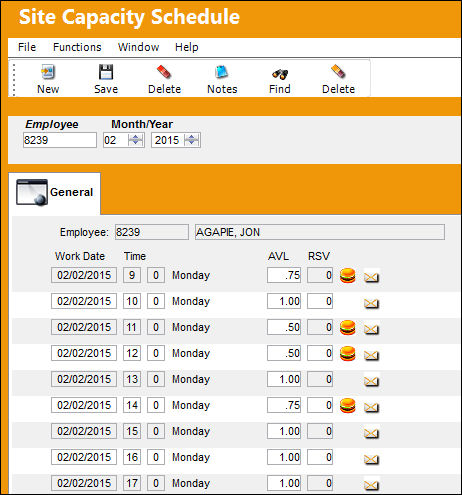Click the AVL field 1.00 in time 13 row
Viewport: 462px width, 495px height.
click(x=284, y=379)
